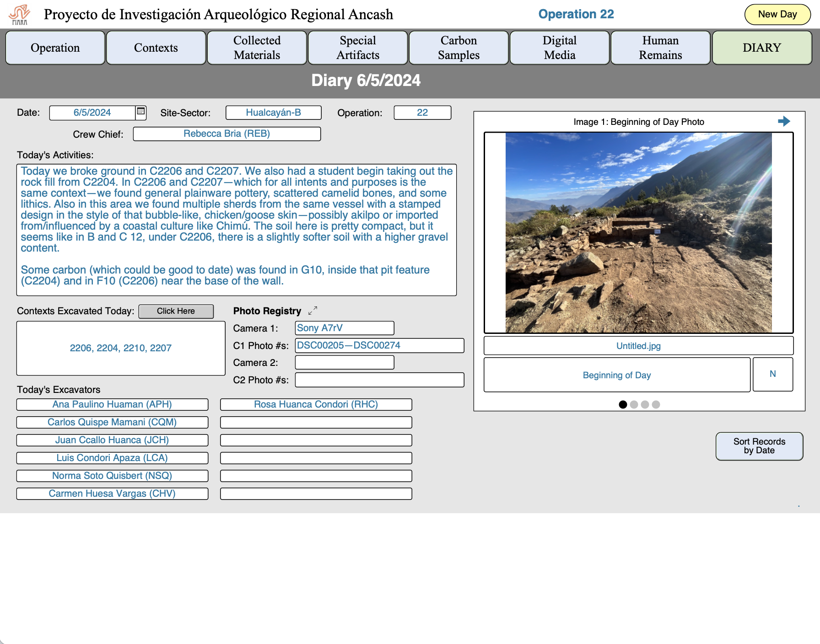
Task: Open the Site-Sector Hualcayán-B field
Action: pyautogui.click(x=273, y=113)
